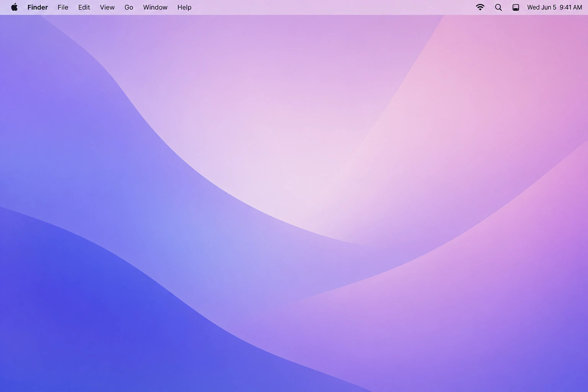The height and width of the screenshot is (392, 588).
Task: Open the Apple menu
Action: pos(14,7)
